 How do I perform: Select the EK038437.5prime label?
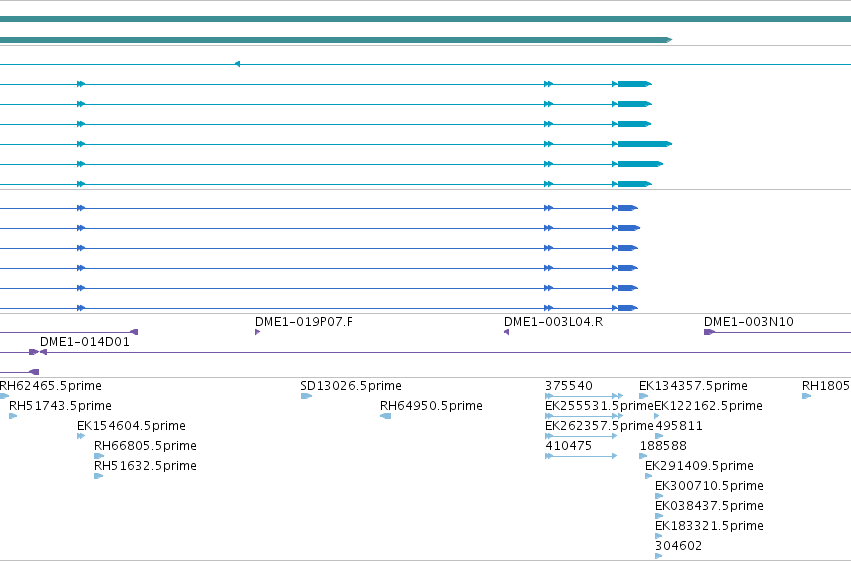(709, 506)
